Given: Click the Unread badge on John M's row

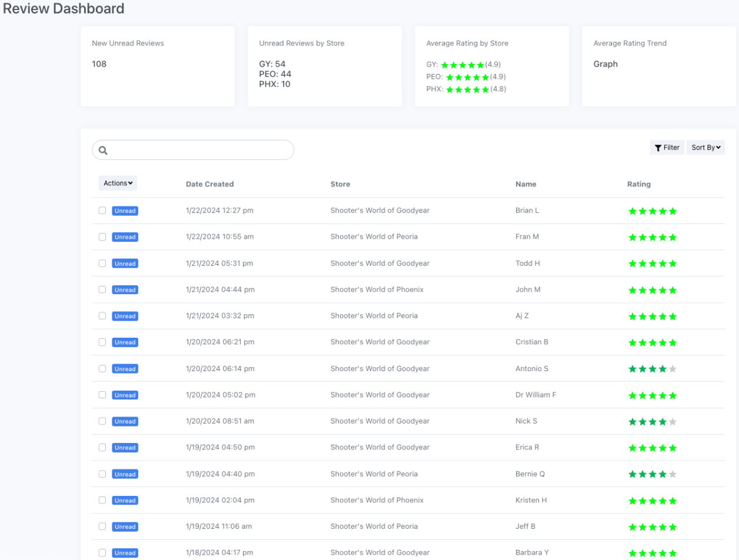Looking at the screenshot, I should (x=125, y=289).
